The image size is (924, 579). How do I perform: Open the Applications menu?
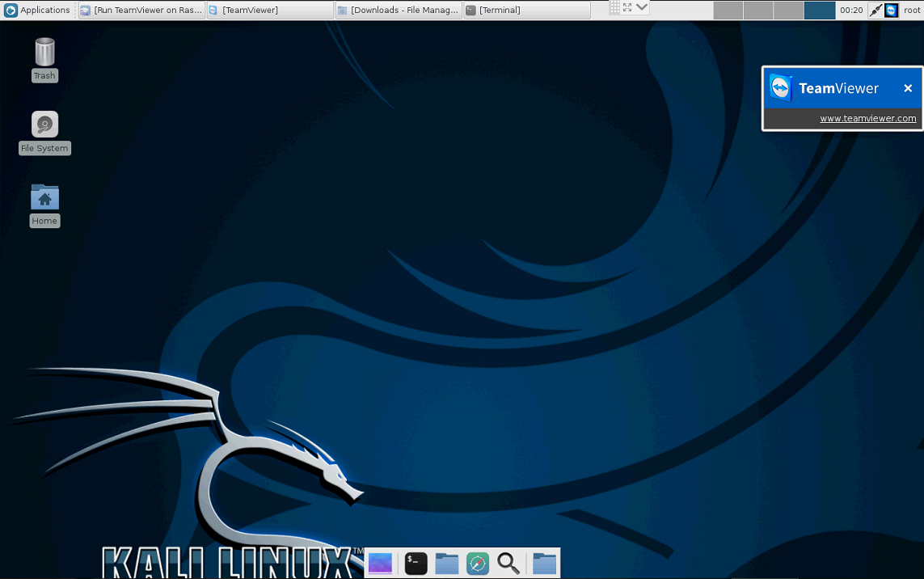tap(36, 10)
